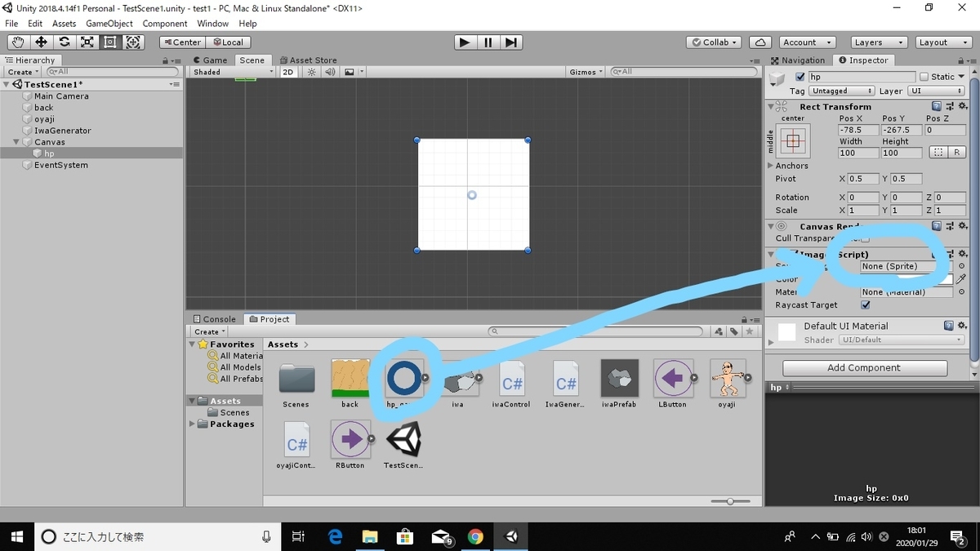
Task: Open the Tag dropdown showing Untagged
Action: [x=841, y=91]
